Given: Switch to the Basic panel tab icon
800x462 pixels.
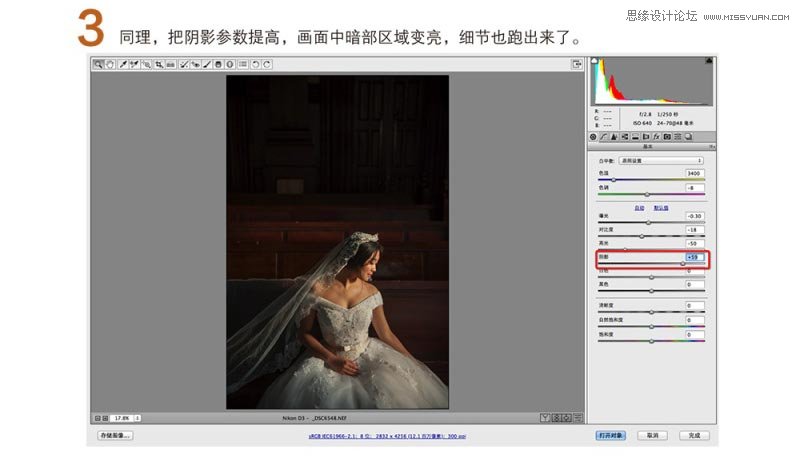Looking at the screenshot, I should click(x=593, y=136).
